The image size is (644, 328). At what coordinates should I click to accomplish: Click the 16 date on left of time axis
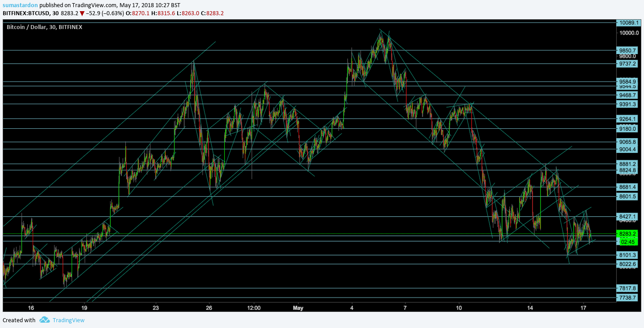(x=31, y=308)
